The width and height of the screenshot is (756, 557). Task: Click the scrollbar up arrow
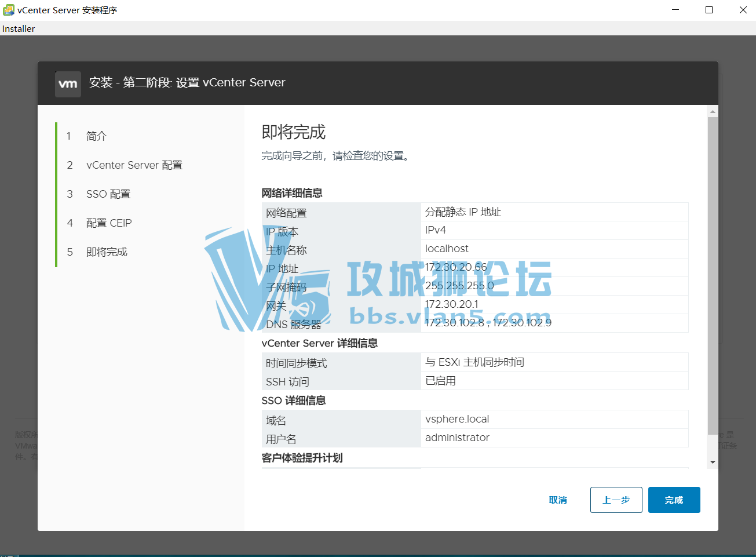point(713,111)
